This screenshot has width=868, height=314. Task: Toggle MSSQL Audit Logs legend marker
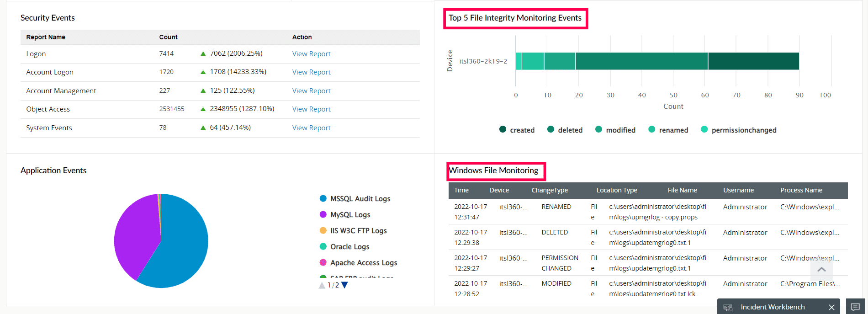[323, 198]
